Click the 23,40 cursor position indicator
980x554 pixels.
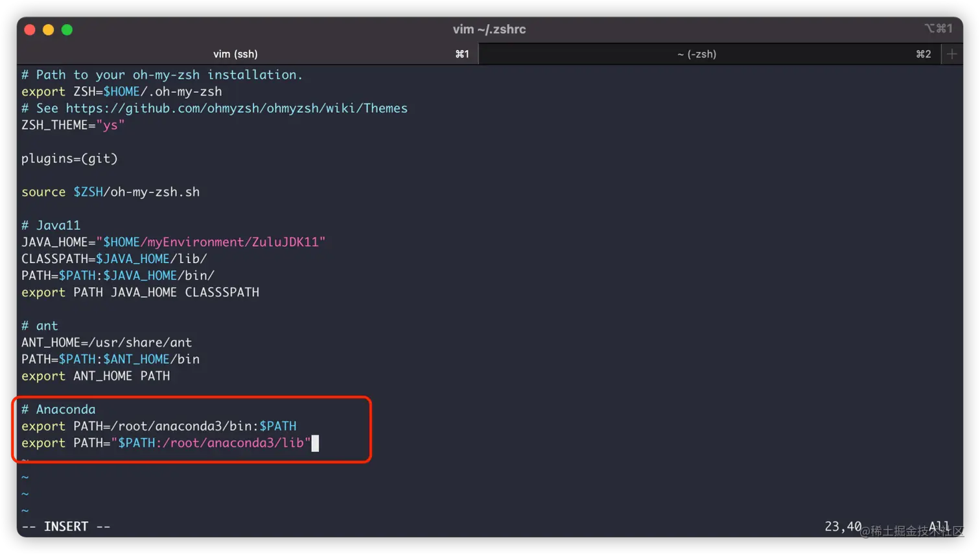(843, 527)
